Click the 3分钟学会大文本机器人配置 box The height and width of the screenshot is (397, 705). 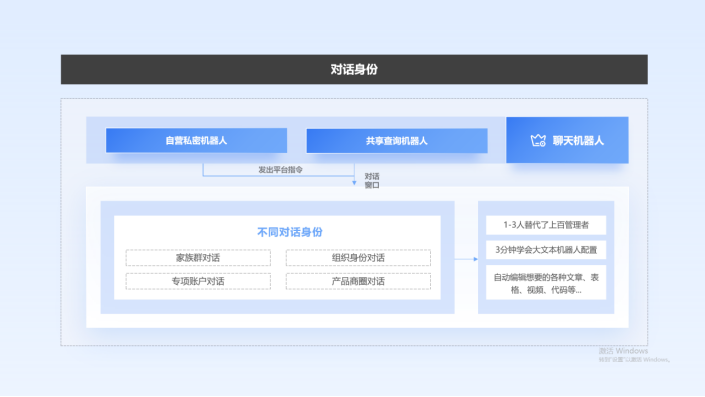546,250
